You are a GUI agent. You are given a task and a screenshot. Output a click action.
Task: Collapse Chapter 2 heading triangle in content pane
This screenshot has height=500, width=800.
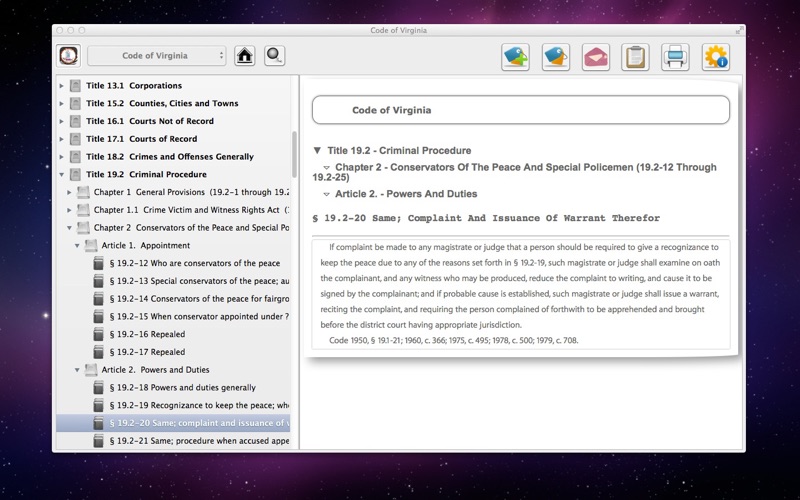tap(327, 167)
